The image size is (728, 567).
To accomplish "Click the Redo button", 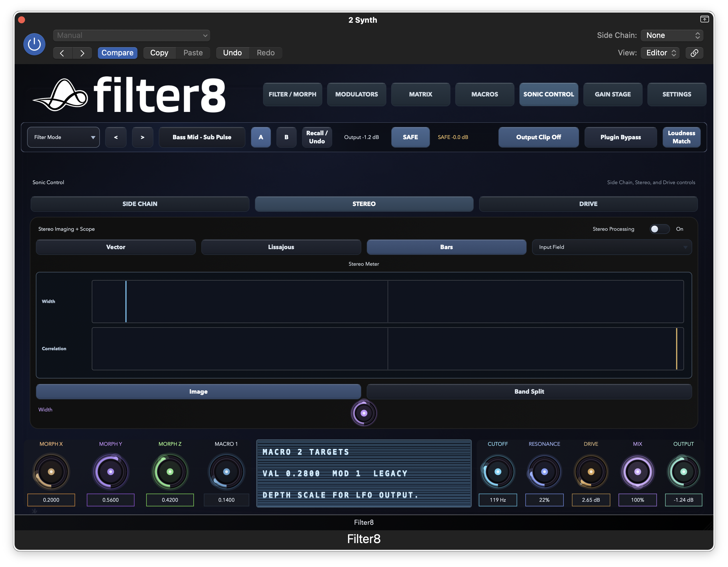I will coord(266,53).
